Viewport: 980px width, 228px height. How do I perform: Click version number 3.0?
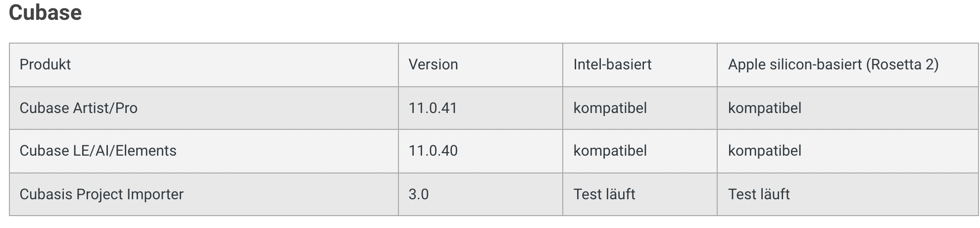(x=419, y=194)
